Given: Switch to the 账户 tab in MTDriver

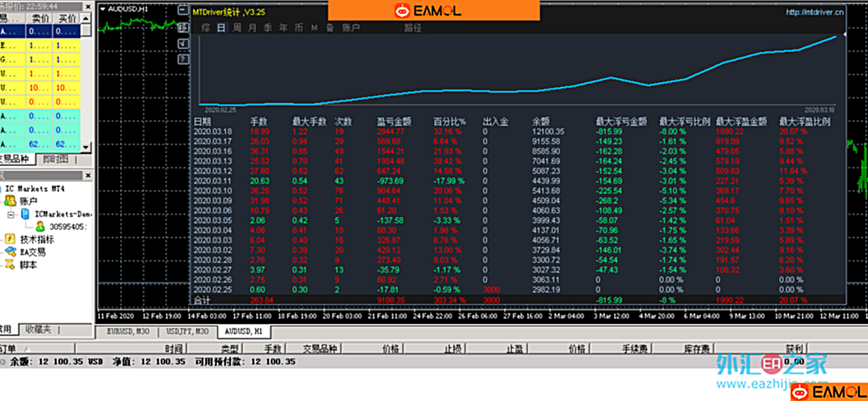Looking at the screenshot, I should (351, 28).
